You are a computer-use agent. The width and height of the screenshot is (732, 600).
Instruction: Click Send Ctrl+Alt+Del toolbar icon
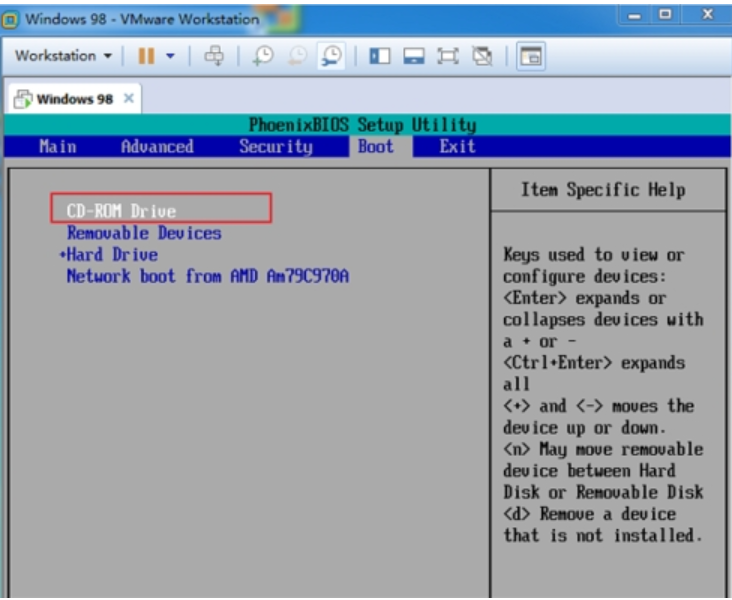pos(214,56)
